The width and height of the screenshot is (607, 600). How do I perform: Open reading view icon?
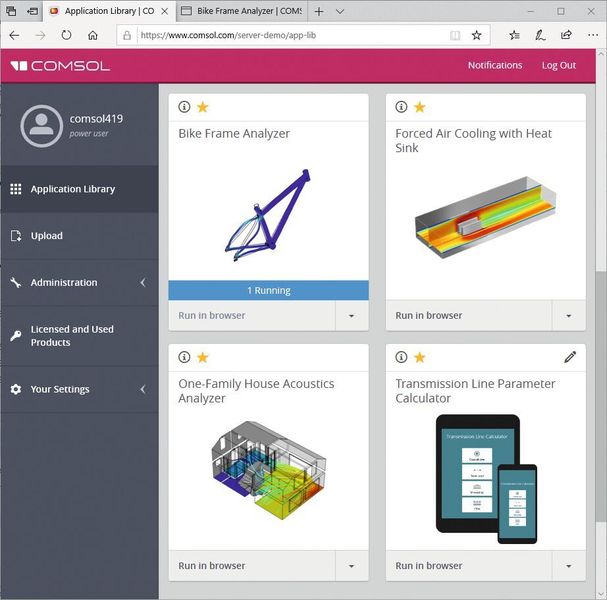(x=455, y=36)
